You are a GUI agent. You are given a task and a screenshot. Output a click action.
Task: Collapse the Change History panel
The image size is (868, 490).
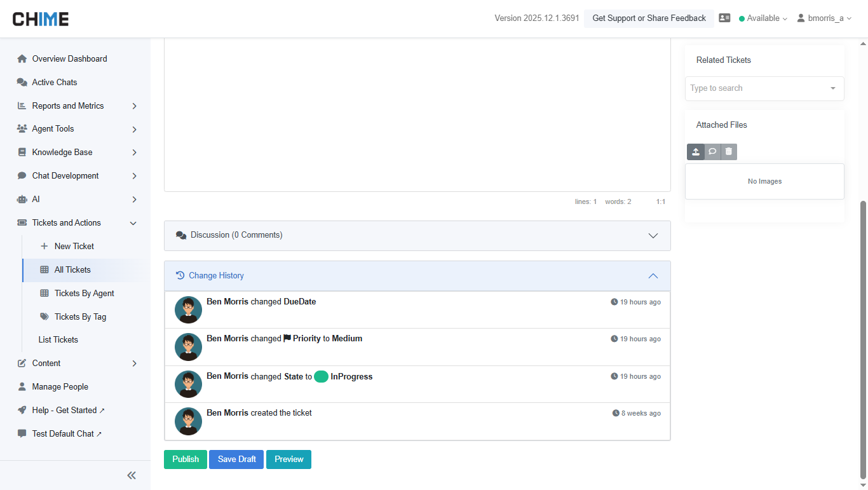(653, 276)
